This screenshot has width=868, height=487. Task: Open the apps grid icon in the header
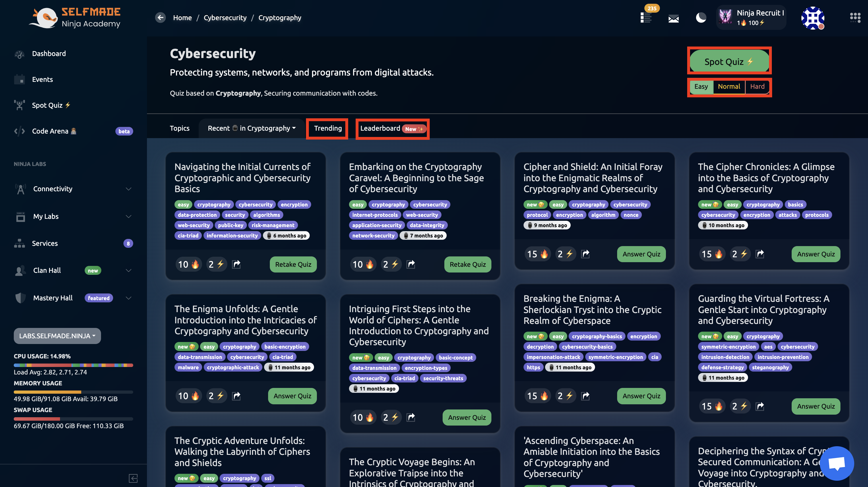point(855,18)
